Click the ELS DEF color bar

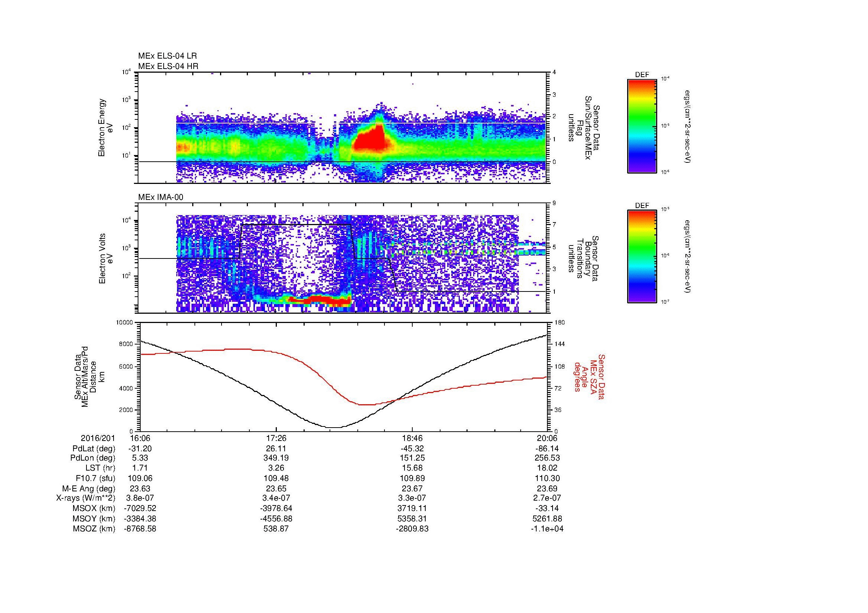coord(642,126)
